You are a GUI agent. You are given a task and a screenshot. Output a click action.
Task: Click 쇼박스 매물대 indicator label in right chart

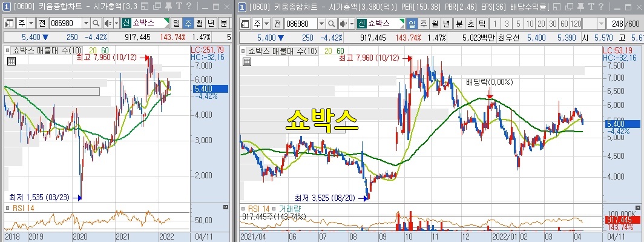click(x=282, y=50)
